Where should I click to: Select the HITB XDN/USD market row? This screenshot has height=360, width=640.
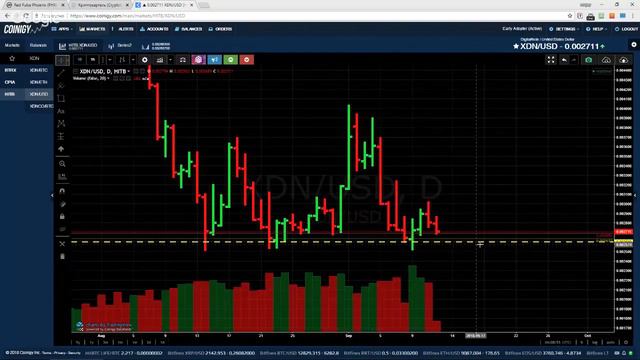tap(27, 94)
